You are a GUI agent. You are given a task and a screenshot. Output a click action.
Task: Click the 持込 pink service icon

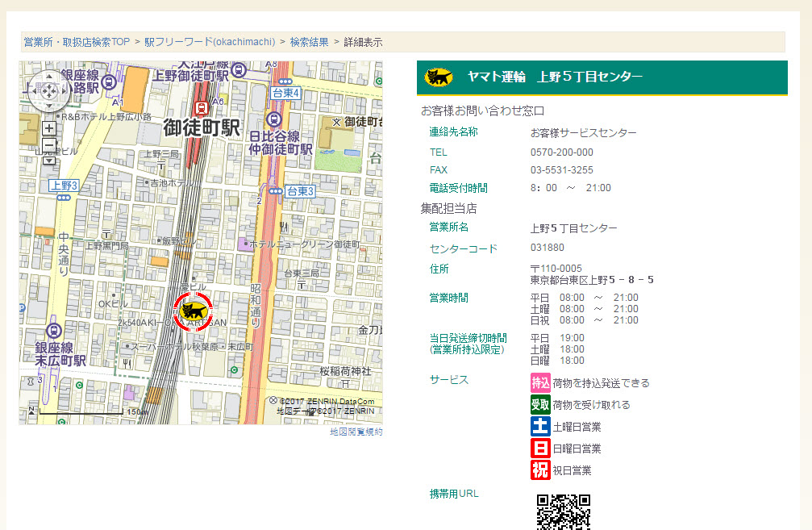[x=540, y=383]
